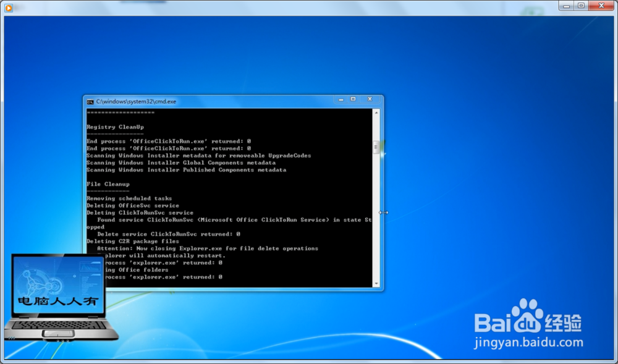Click 'Deleting ClickToRunSvc service' line
The width and height of the screenshot is (618, 364).
140,213
